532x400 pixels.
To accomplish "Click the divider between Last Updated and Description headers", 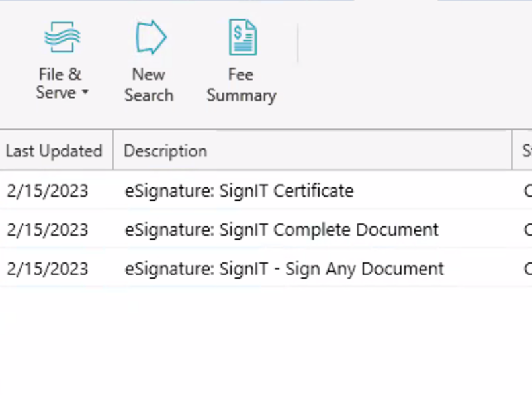I will point(113,151).
